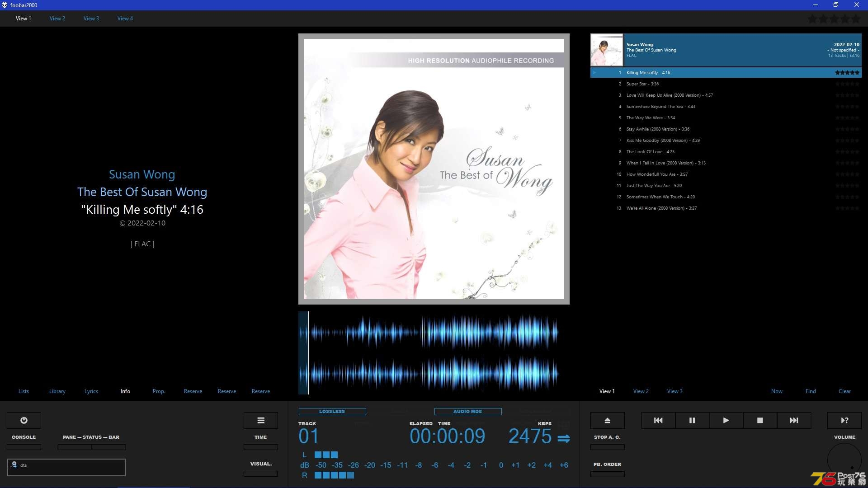Switch playlist panel to View 3
This screenshot has height=488, width=868.
[675, 391]
